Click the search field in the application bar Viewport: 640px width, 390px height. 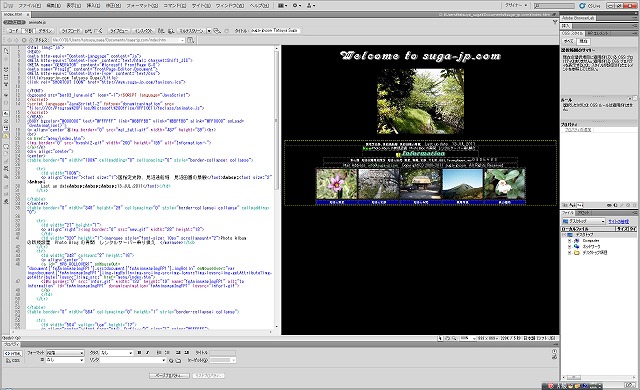click(553, 6)
